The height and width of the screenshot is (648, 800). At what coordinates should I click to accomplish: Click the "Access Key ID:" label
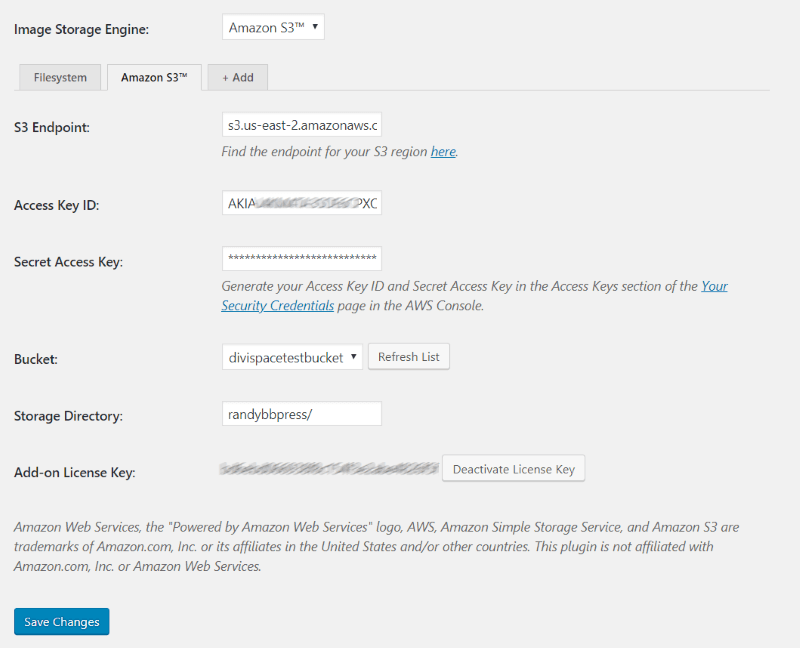[56, 205]
